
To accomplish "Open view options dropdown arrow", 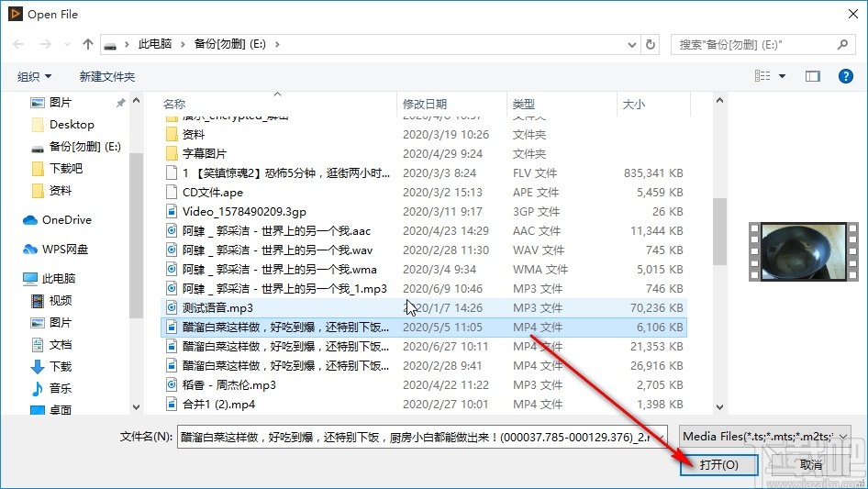I will tap(782, 76).
